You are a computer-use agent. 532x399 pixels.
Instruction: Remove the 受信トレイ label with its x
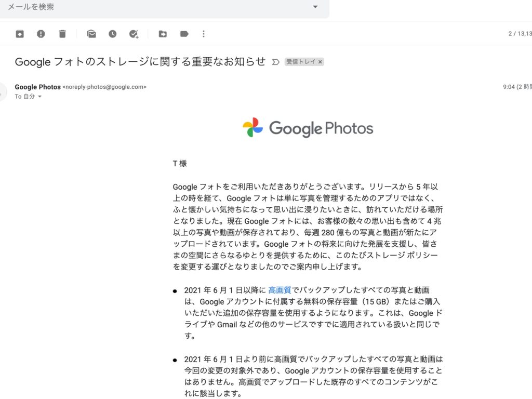(320, 62)
